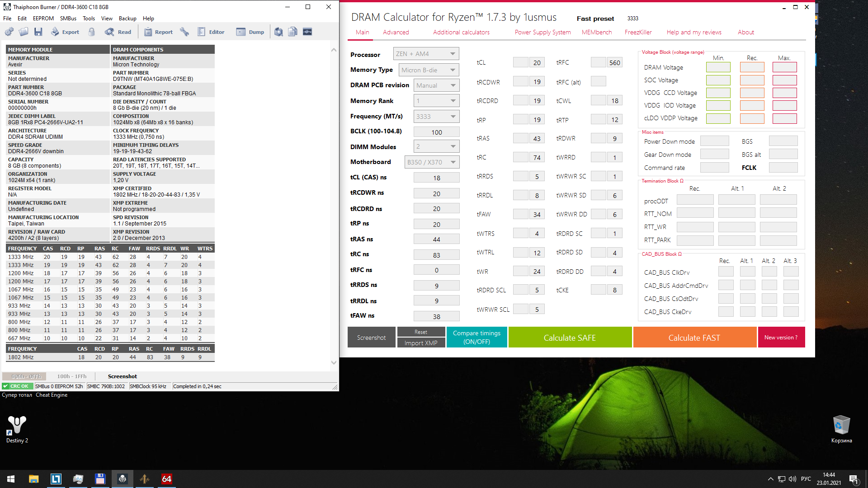Open the Editor in Thaiphoon Burner
The height and width of the screenshot is (488, 868).
point(211,32)
